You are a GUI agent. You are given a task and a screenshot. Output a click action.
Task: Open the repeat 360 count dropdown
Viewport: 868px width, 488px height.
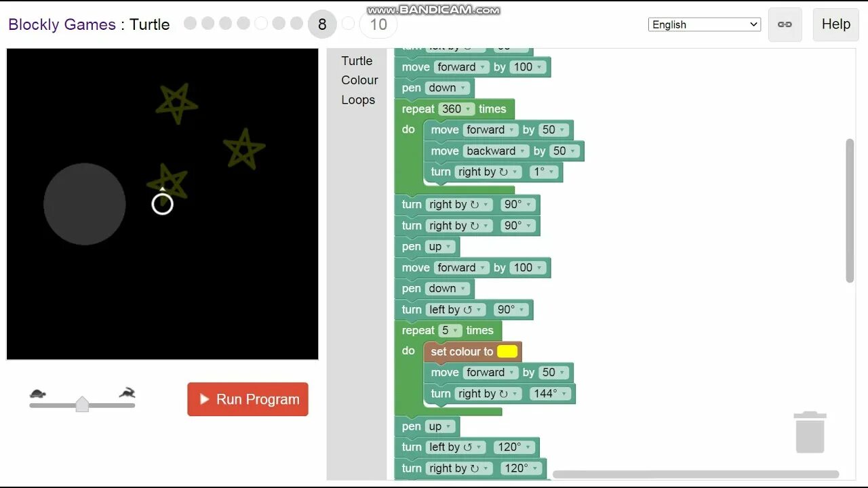pos(456,109)
